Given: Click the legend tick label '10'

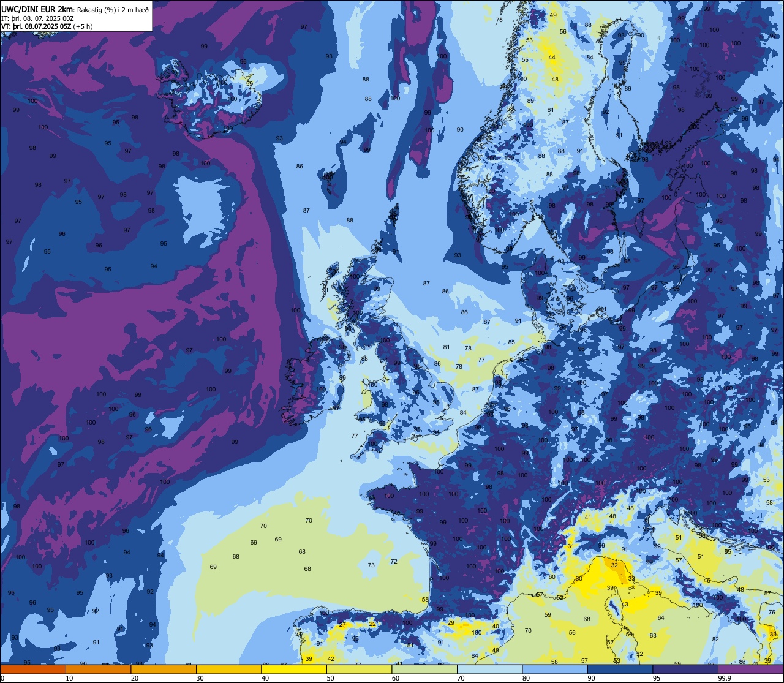Looking at the screenshot, I should click(x=69, y=678).
